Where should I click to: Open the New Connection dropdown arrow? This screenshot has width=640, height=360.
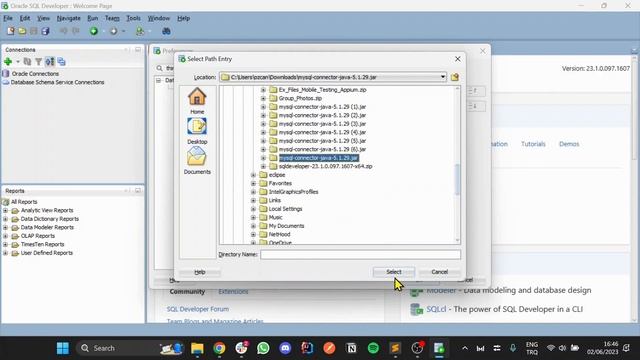(18, 62)
